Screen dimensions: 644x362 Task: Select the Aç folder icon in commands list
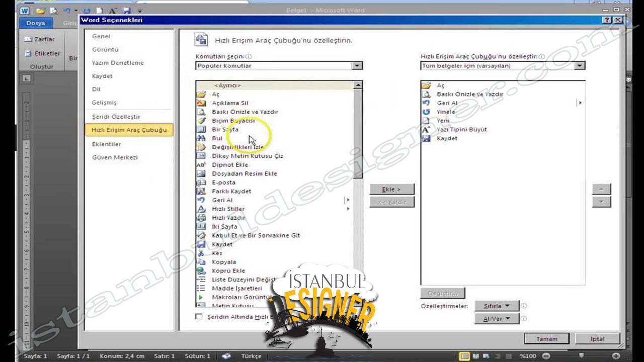pyautogui.click(x=201, y=94)
